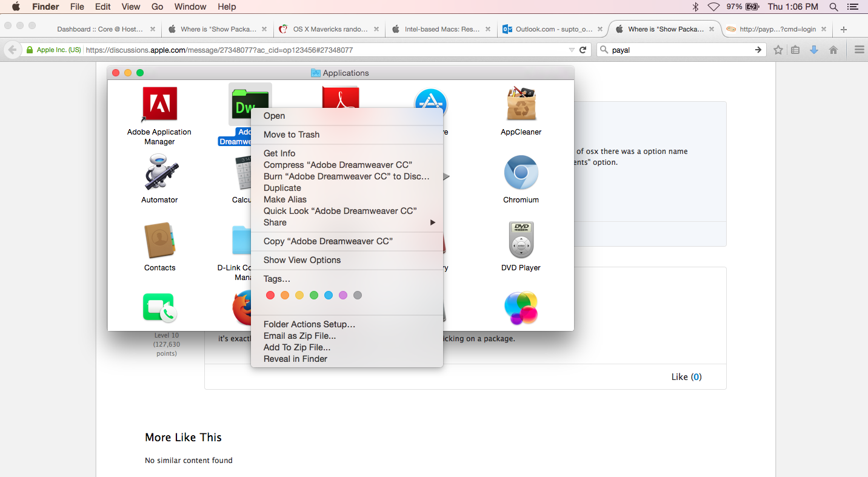The image size is (868, 477).
Task: Choose Make Alias
Action: click(x=347, y=199)
